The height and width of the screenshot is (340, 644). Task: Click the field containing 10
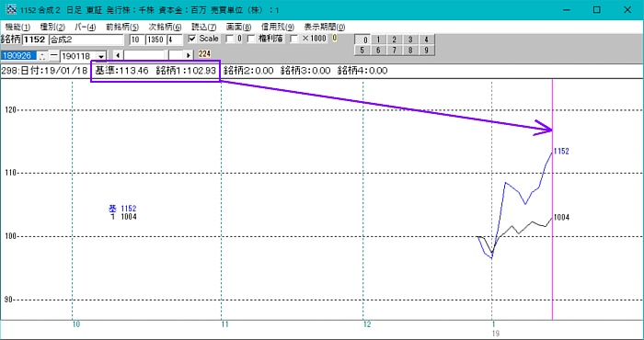click(x=136, y=40)
